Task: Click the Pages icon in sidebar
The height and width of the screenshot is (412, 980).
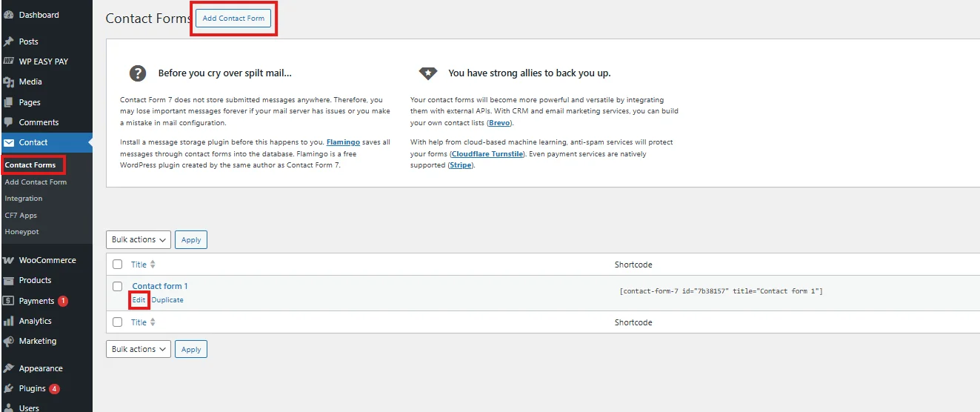Action: coord(9,102)
